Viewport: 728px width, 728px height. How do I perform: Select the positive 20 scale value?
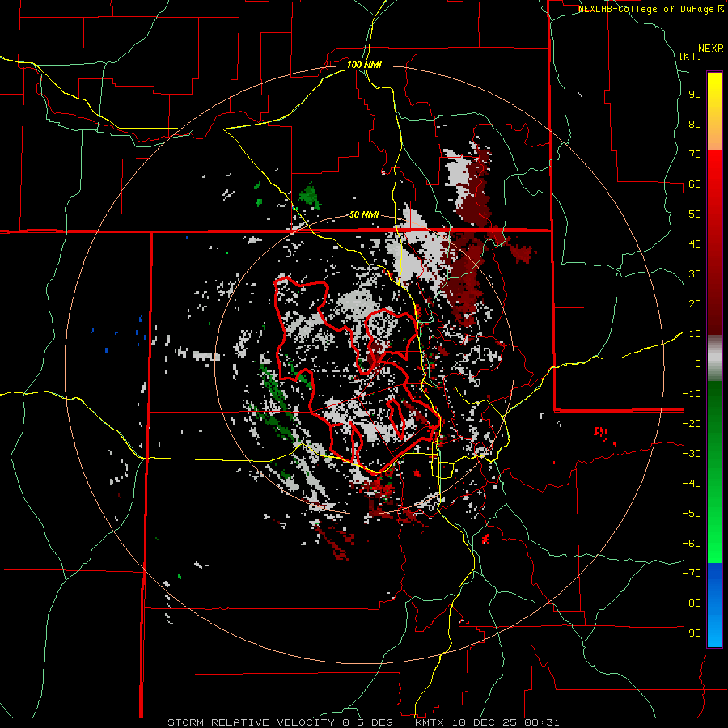click(x=695, y=303)
